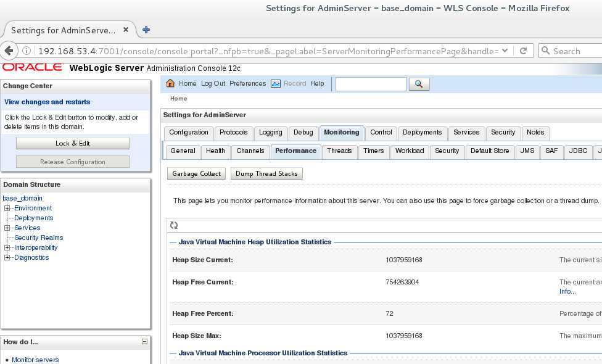Open Security Realms in Domain Structure

pyautogui.click(x=38, y=238)
